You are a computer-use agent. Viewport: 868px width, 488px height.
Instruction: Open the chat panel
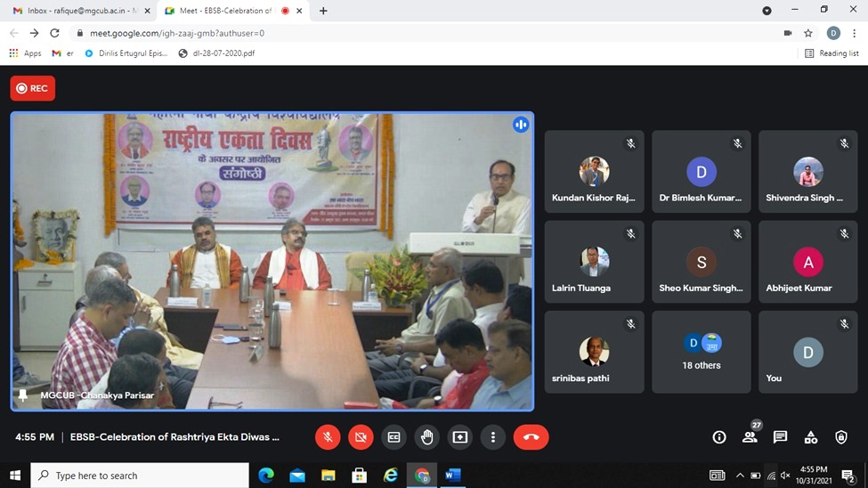[x=780, y=437]
